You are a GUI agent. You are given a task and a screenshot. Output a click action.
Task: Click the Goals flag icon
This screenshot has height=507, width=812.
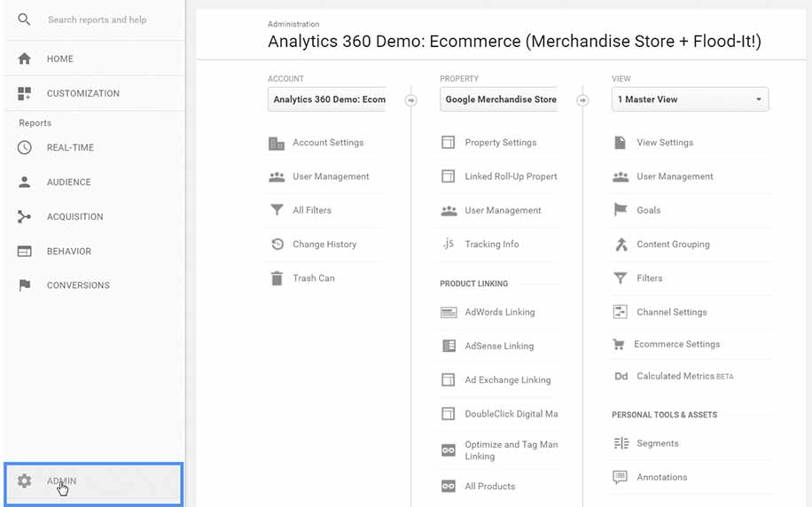click(620, 210)
